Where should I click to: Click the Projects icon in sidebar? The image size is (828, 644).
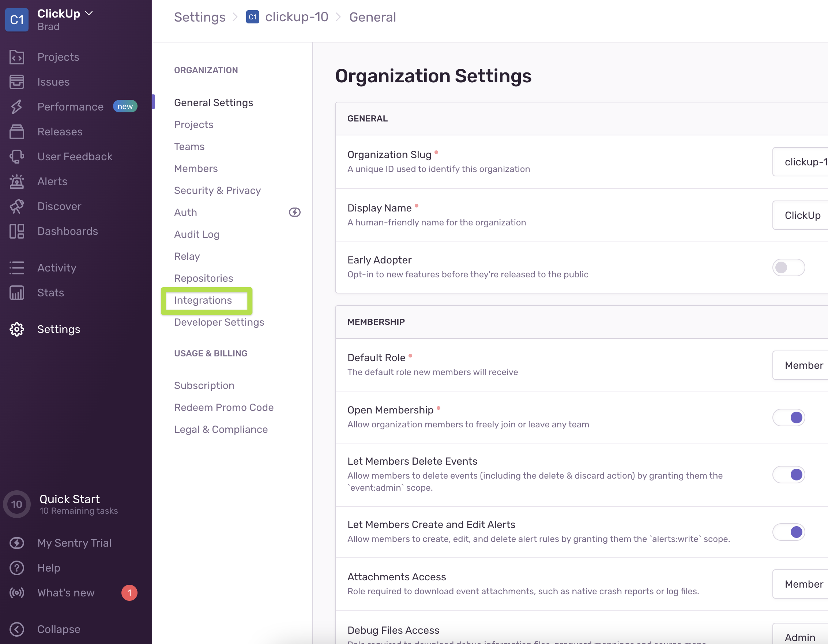17,57
